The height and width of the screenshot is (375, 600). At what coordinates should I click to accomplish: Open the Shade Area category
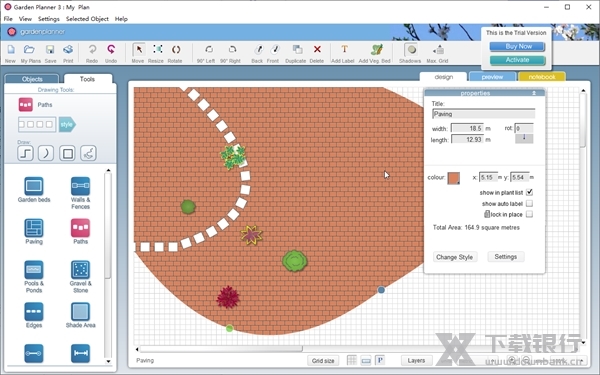pos(80,311)
